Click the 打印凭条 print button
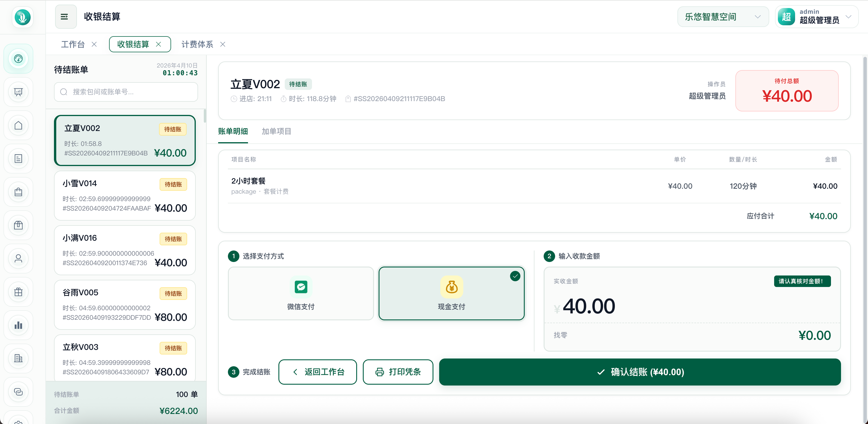The height and width of the screenshot is (424, 868). [x=398, y=372]
